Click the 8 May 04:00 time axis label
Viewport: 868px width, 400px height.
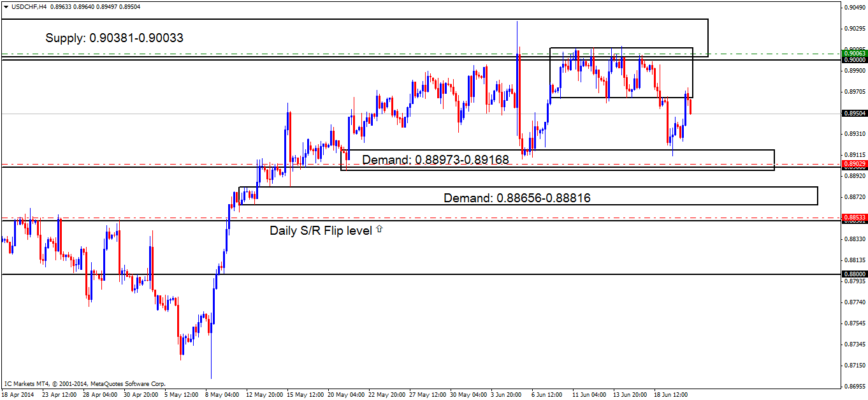(222, 395)
